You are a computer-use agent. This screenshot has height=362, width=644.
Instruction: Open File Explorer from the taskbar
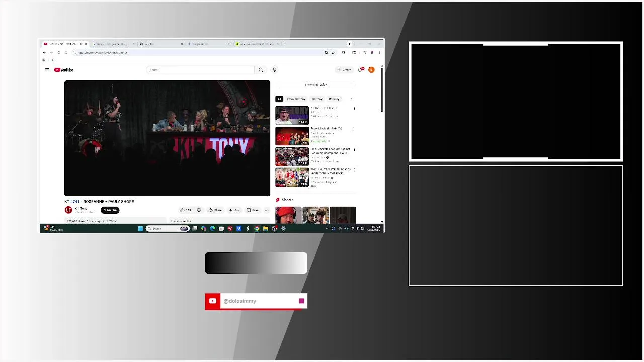pos(266,229)
